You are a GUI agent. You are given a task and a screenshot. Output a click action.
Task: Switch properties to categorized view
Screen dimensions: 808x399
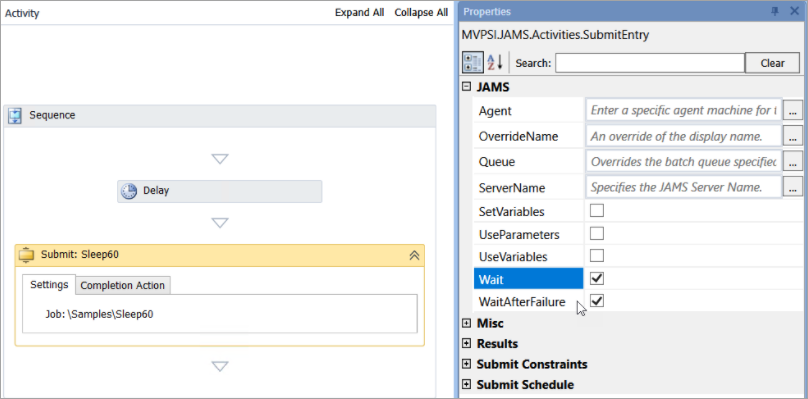[x=473, y=63]
